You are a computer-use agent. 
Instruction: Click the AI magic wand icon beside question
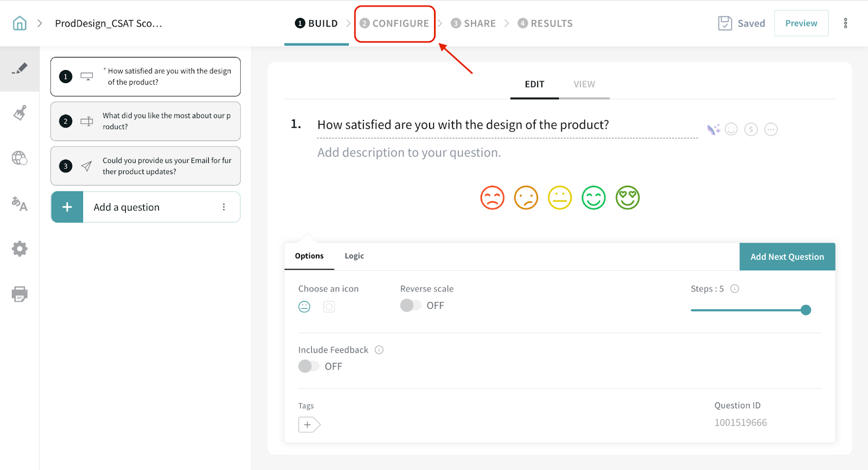(713, 130)
